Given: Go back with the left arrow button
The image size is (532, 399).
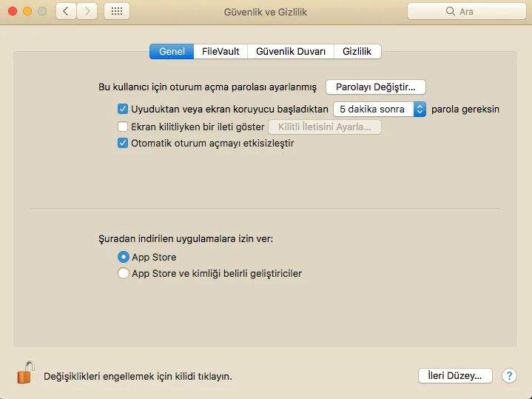Looking at the screenshot, I should point(66,12).
